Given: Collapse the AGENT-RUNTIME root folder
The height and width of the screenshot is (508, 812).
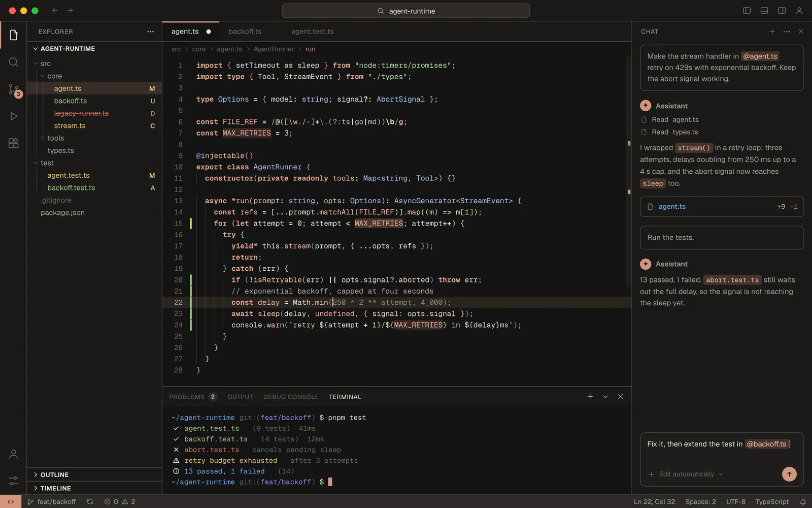Looking at the screenshot, I should coord(94,49).
